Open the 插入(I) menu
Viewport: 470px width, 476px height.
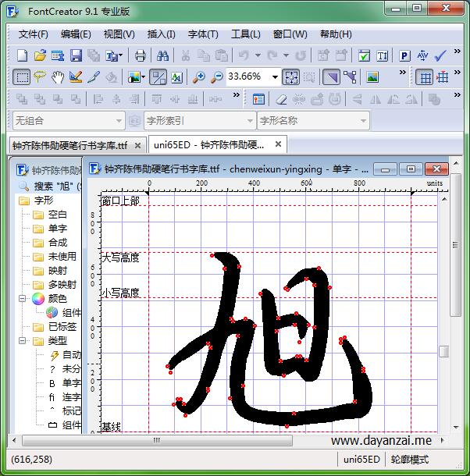tap(161, 34)
